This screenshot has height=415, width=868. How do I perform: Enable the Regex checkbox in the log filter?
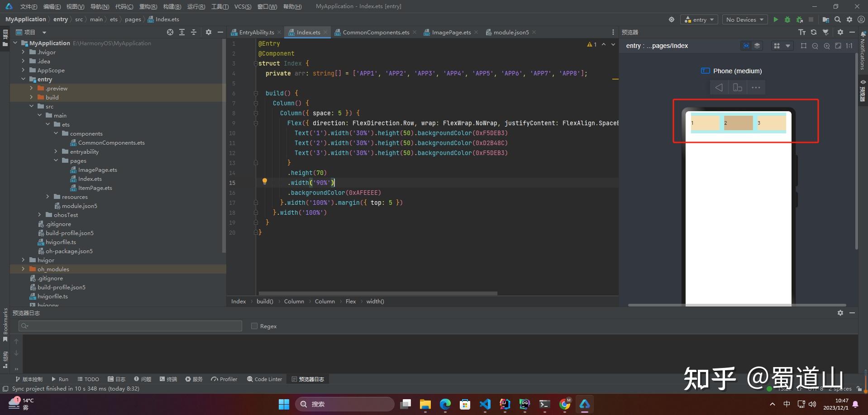[x=254, y=326]
